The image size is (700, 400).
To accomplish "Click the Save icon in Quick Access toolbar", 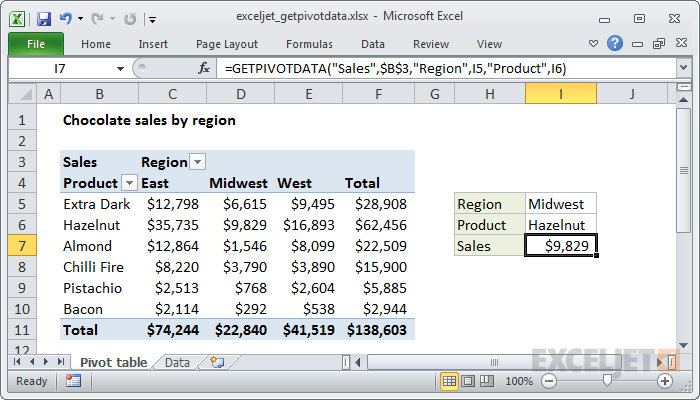I will (x=44, y=18).
